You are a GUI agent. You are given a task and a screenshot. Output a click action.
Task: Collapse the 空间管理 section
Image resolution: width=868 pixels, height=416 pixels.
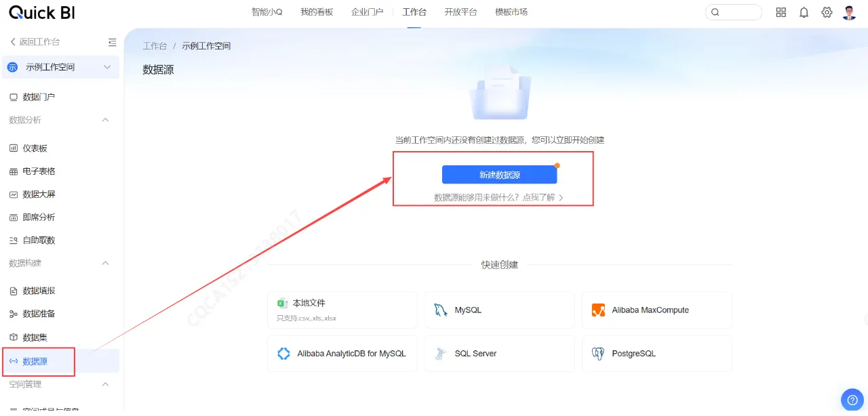[x=105, y=384]
